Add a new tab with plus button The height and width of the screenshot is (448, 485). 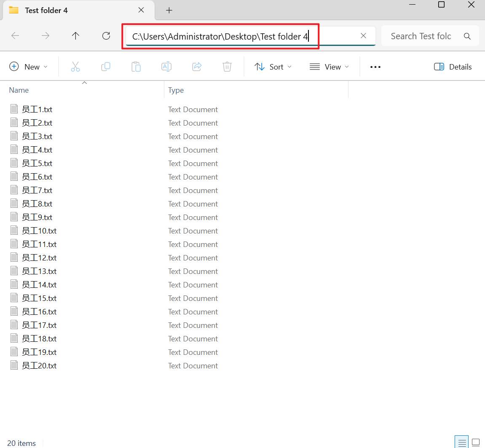(169, 10)
